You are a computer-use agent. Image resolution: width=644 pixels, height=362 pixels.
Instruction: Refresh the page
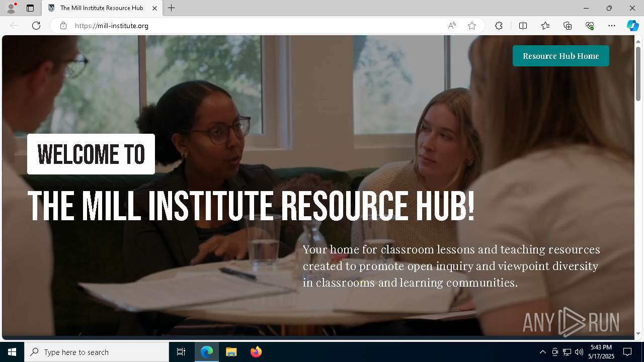coord(36,26)
